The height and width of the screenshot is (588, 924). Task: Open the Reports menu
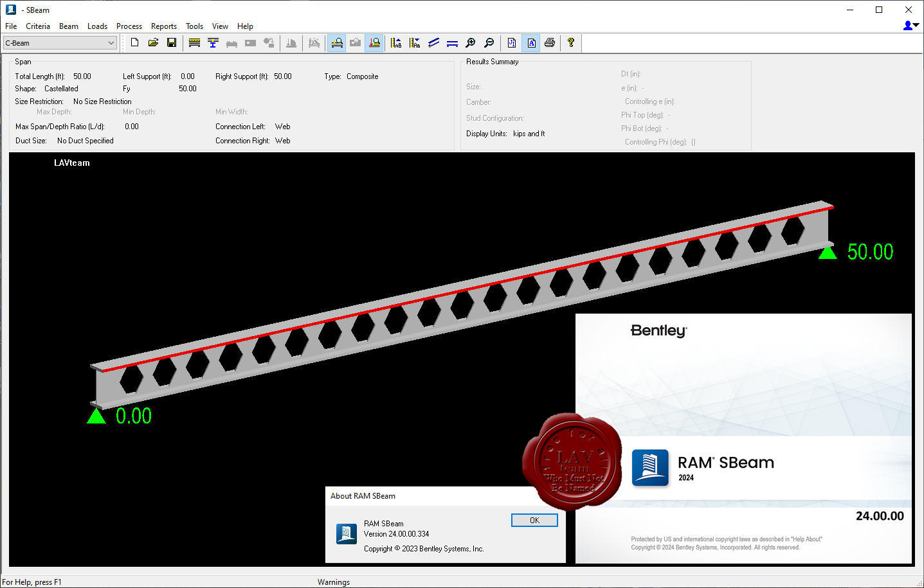tap(164, 26)
